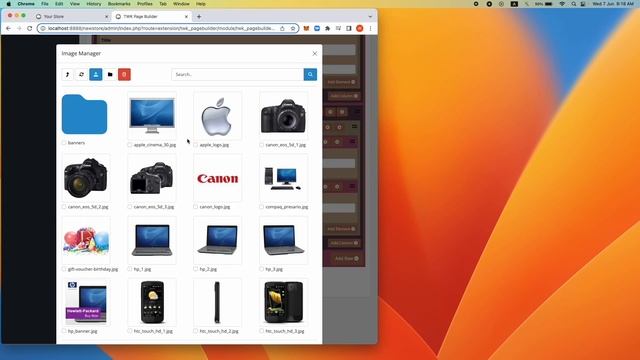Open the Window menu
The image size is (640, 360).
tap(181, 4)
